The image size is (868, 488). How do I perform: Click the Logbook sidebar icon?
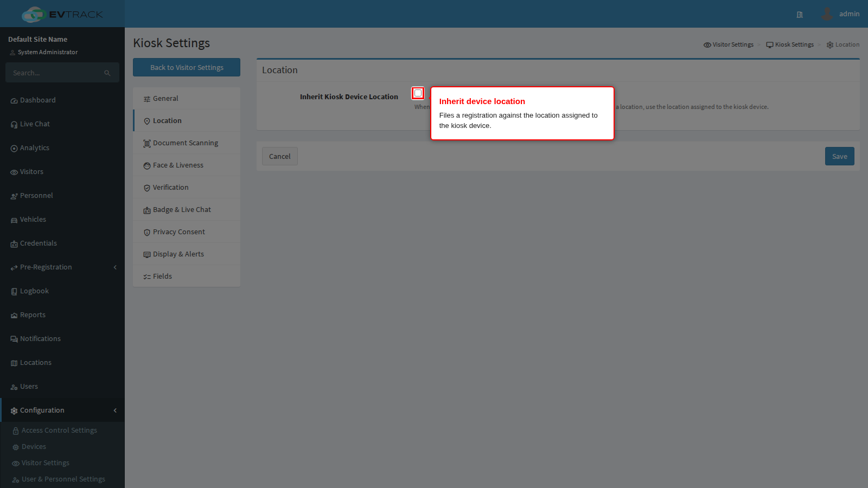click(x=14, y=292)
